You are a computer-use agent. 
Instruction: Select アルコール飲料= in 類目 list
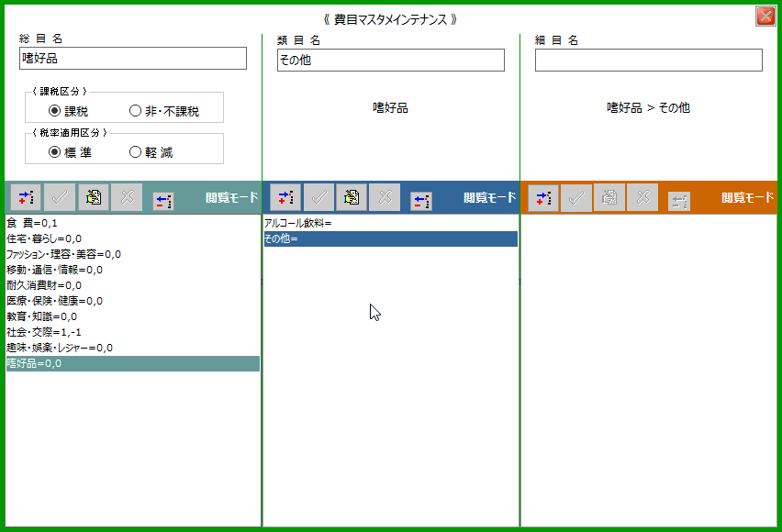coord(391,223)
